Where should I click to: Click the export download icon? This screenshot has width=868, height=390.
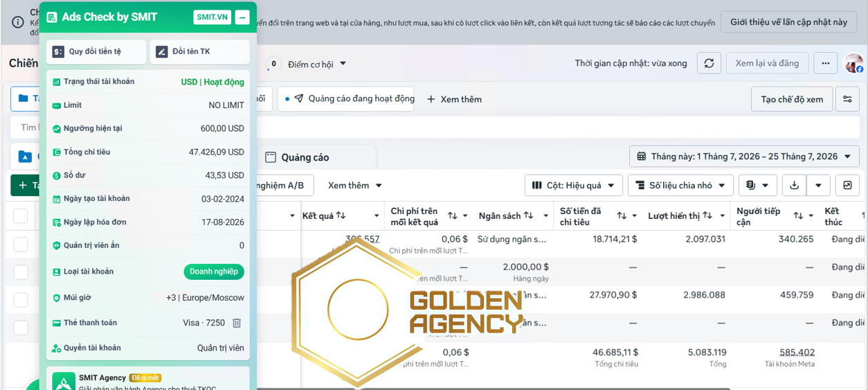coord(795,185)
